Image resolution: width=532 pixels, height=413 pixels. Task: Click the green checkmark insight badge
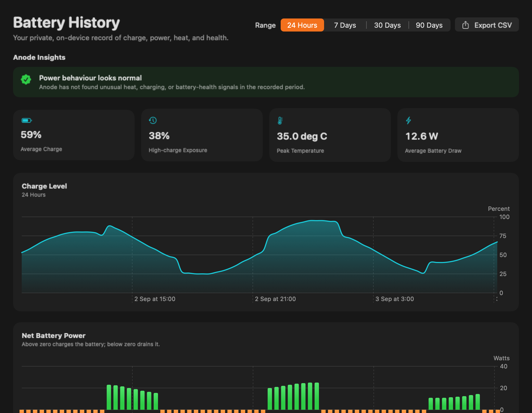26,80
